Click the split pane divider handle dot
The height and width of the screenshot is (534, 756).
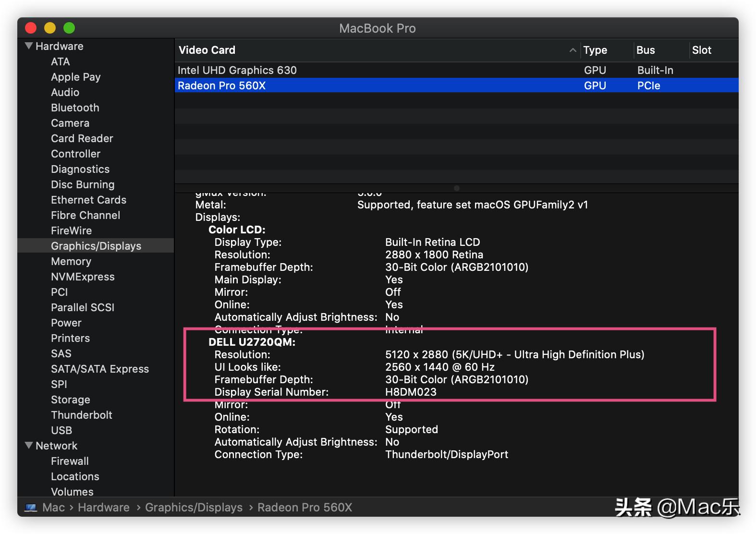point(456,188)
